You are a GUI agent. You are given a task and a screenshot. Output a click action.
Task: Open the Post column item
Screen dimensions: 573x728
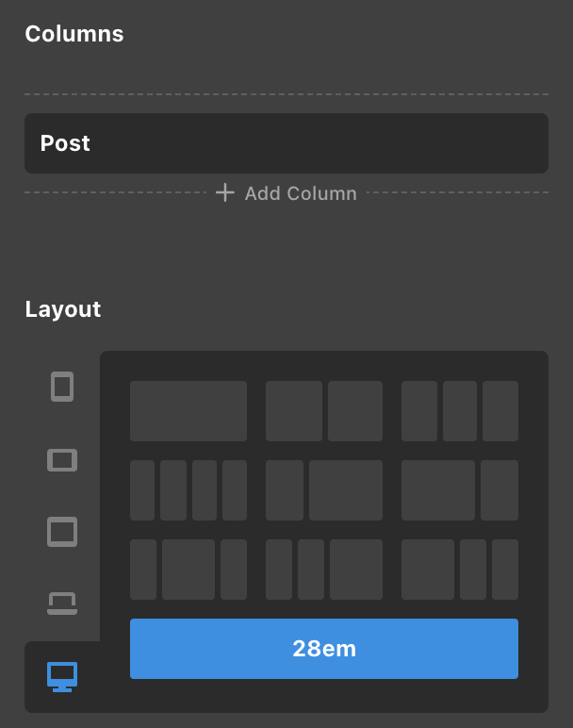point(286,143)
